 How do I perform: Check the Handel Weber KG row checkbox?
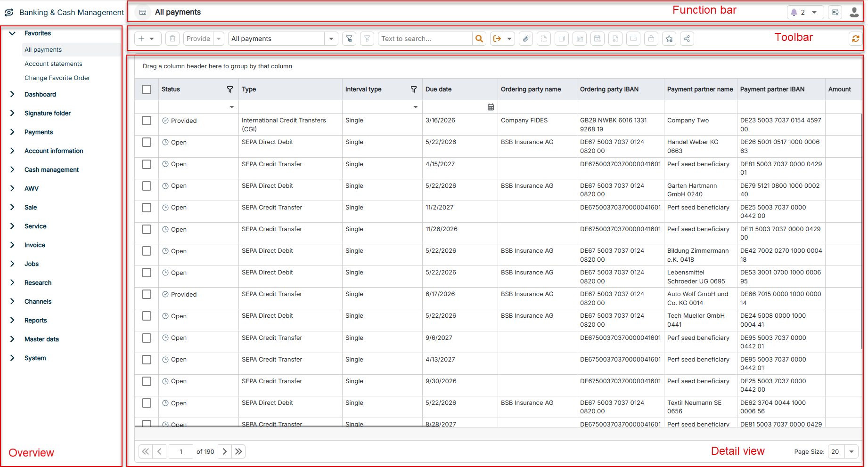(147, 142)
